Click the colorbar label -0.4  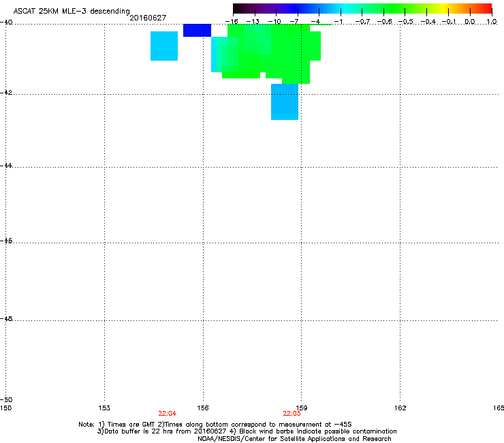[428, 22]
